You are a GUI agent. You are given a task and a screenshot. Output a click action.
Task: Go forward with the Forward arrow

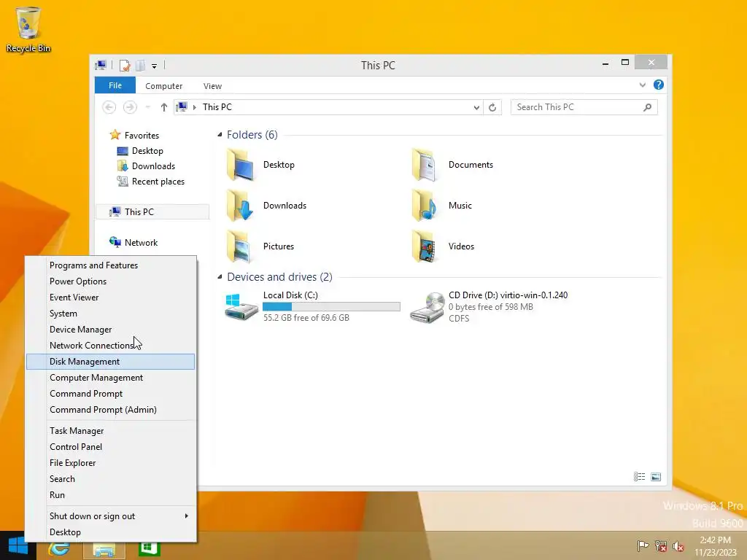coord(130,107)
